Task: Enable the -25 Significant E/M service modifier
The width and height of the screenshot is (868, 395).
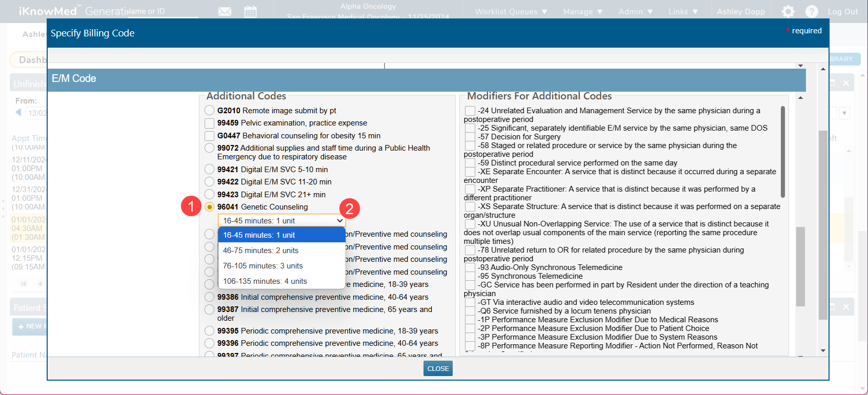Action: click(x=470, y=128)
